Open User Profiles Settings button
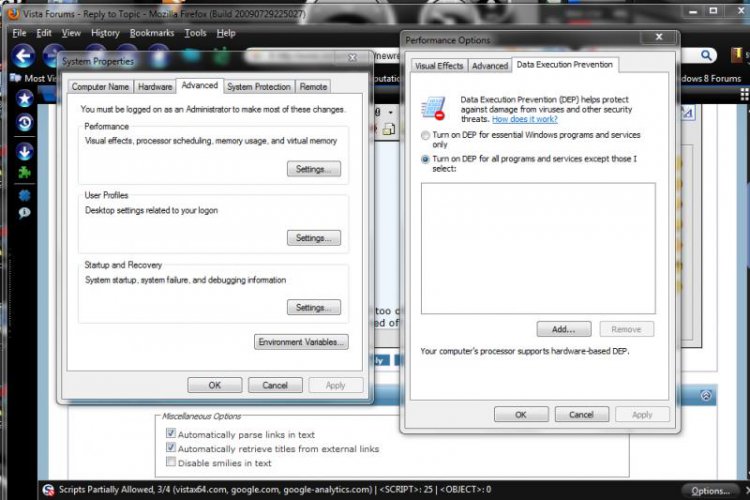Viewport: 750px width, 500px height. click(314, 238)
